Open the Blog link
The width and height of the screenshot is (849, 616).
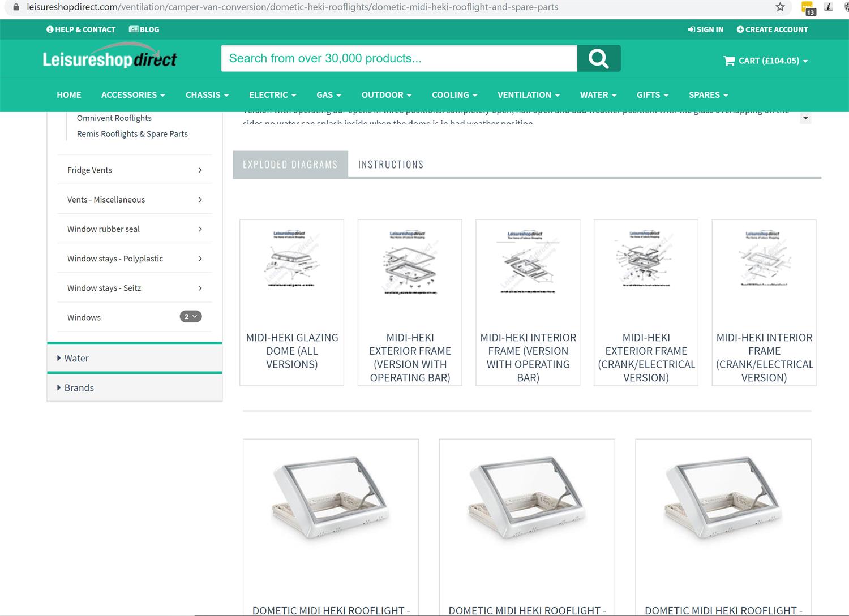[144, 29]
